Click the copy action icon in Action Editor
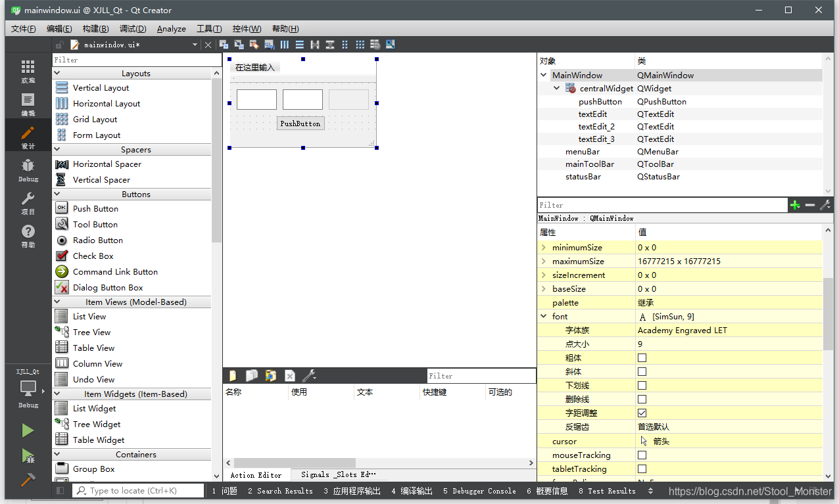 coord(252,376)
